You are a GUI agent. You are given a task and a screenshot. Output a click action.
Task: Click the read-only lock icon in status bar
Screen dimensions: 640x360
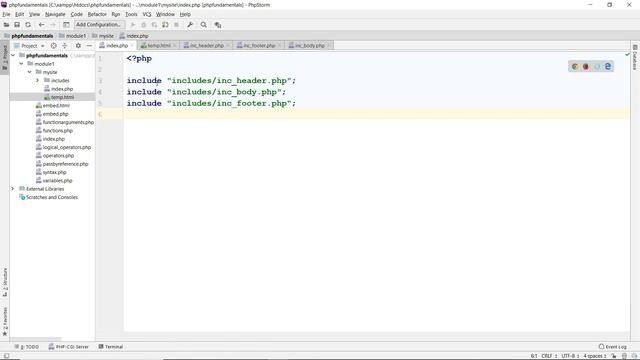[613, 356]
